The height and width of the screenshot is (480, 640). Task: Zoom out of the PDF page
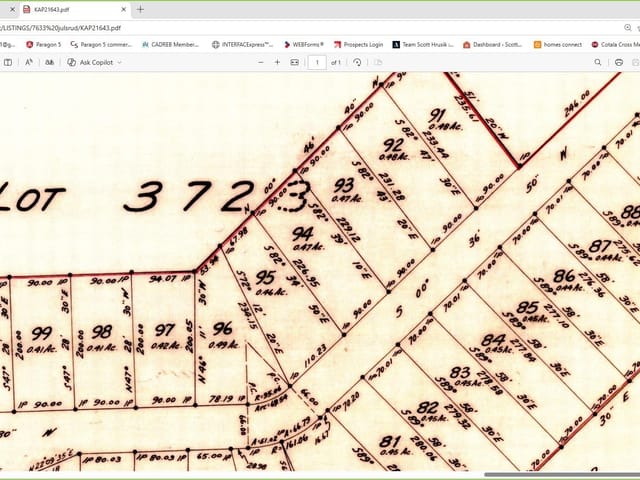click(261, 62)
